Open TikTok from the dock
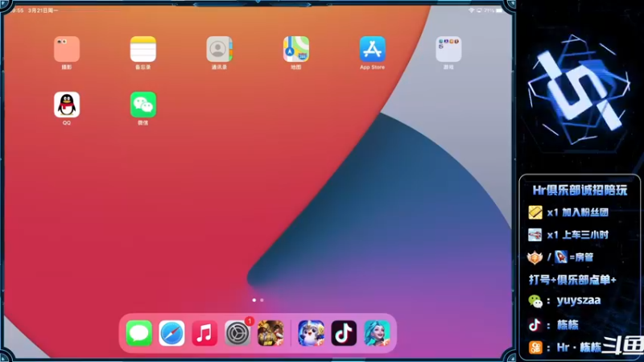644x362 pixels. pos(344,333)
